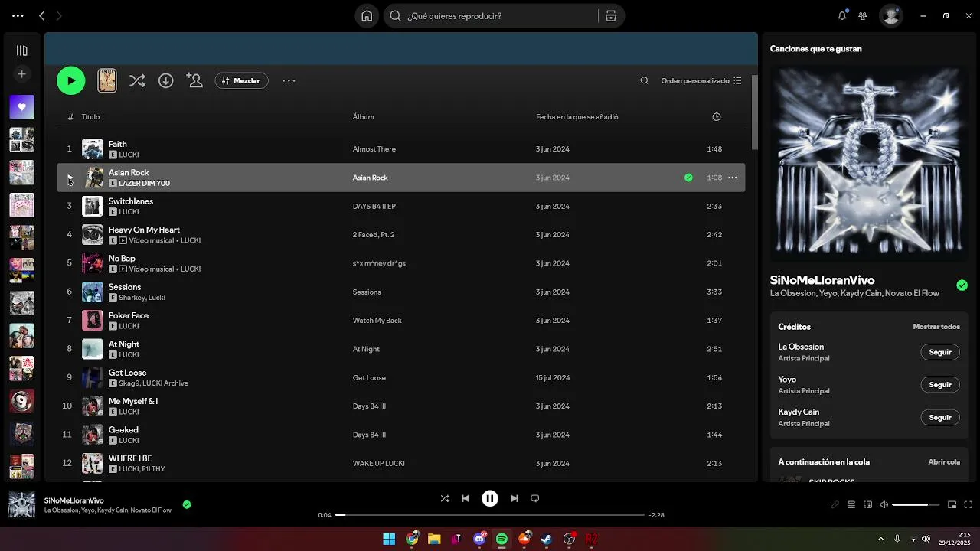
Task: Toggle the queue icon in player bar
Action: tap(851, 504)
